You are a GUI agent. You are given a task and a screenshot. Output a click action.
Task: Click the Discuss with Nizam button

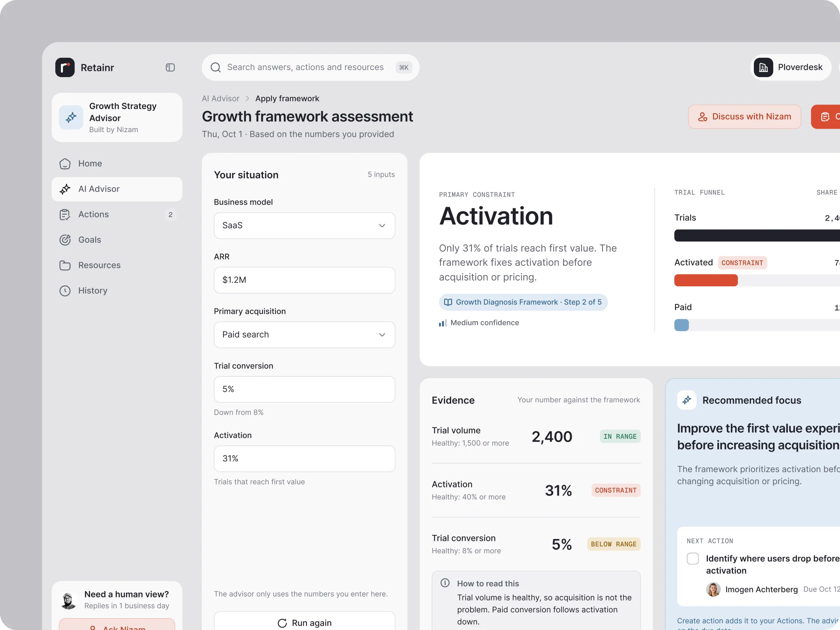point(744,117)
